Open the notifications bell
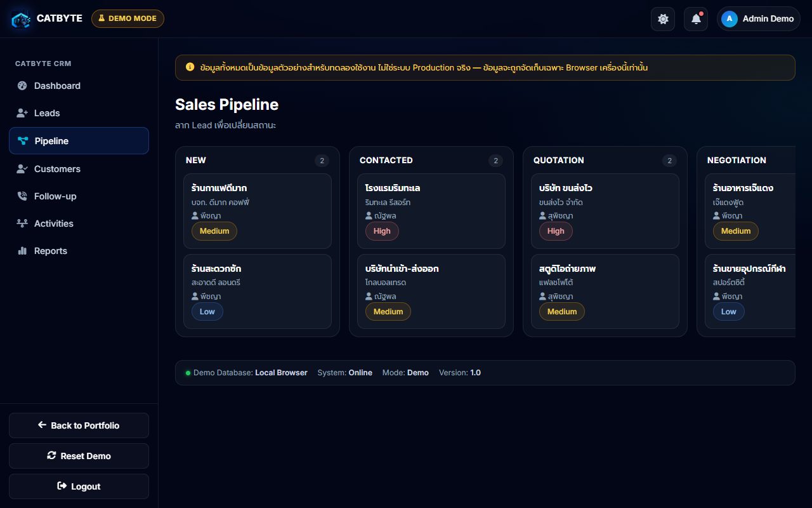This screenshot has width=812, height=508. 696,19
